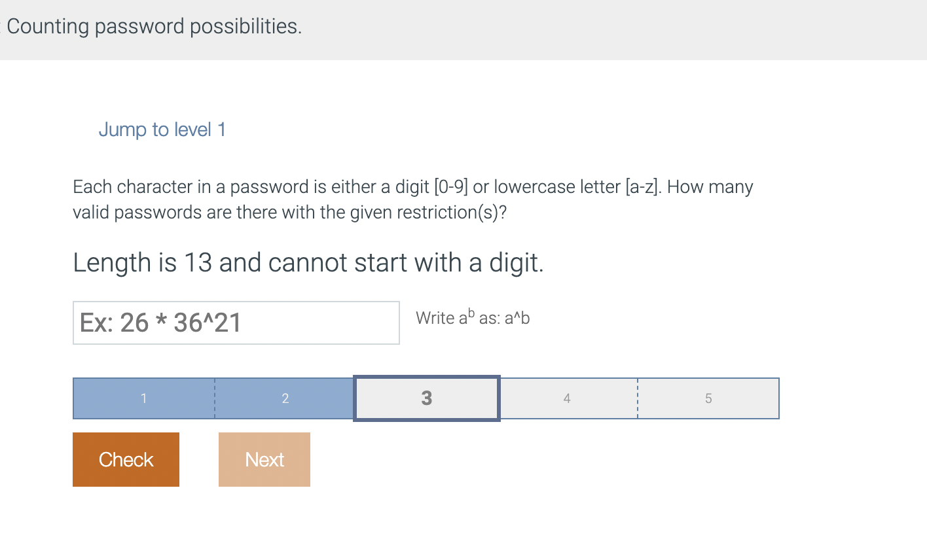Image resolution: width=927 pixels, height=560 pixels.
Task: Open the Jump to level 1 link
Action: (x=162, y=130)
